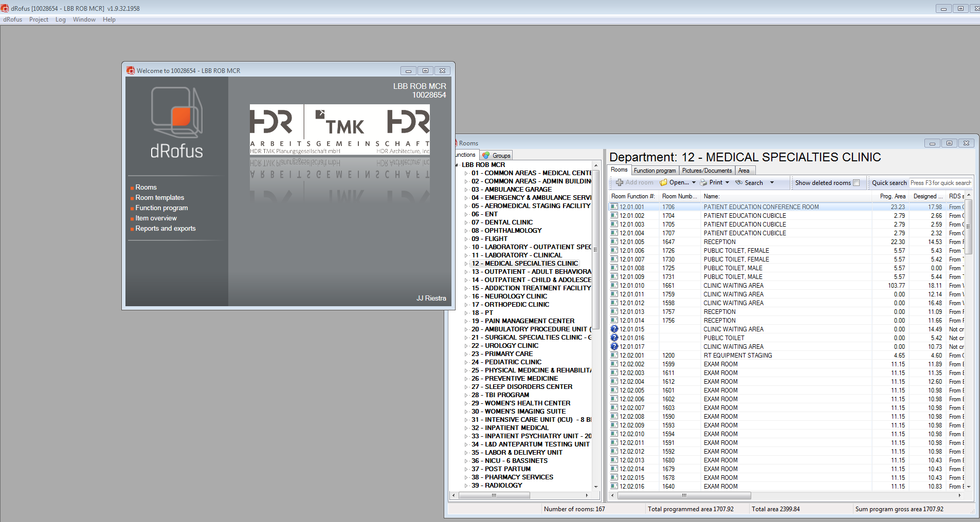Sort by Room Function # column header
Viewport: 980px width, 522px height.
point(633,196)
